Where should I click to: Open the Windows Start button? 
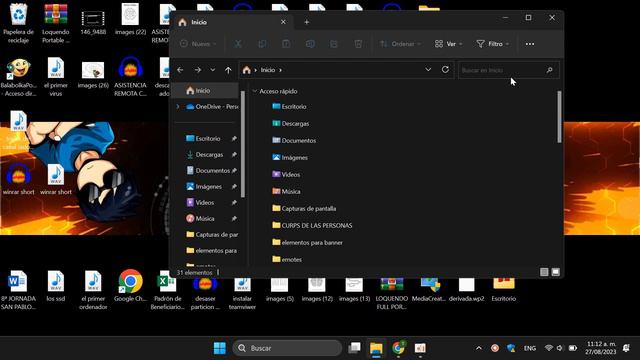[220, 348]
